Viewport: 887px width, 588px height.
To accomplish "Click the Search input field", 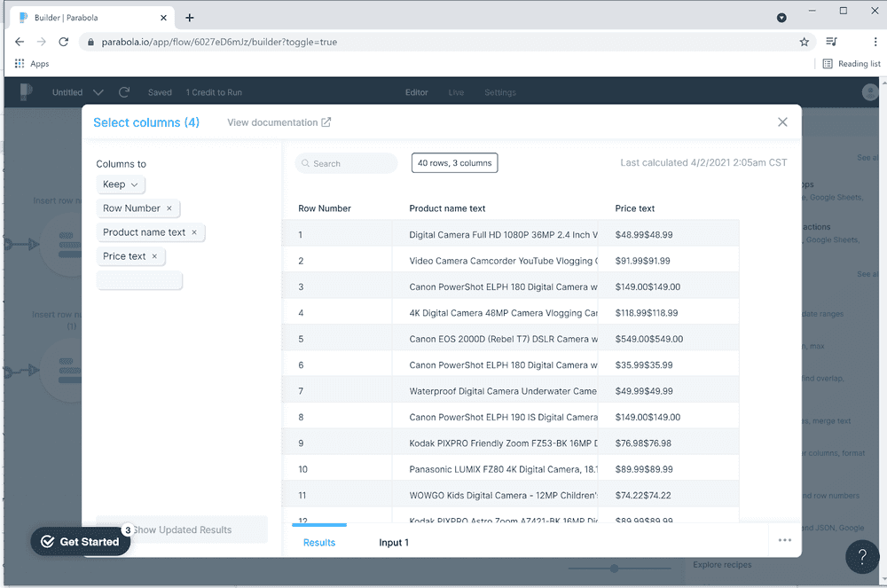I will 346,163.
